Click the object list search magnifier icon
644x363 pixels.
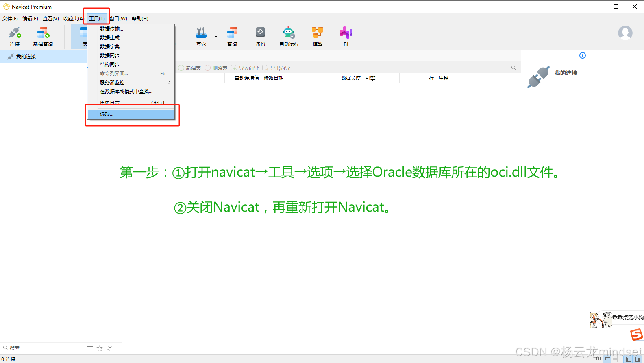[514, 68]
